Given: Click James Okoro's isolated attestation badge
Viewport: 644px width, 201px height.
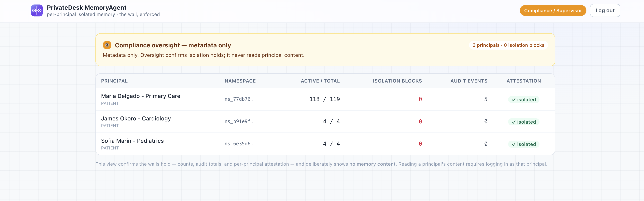Looking at the screenshot, I should point(524,122).
